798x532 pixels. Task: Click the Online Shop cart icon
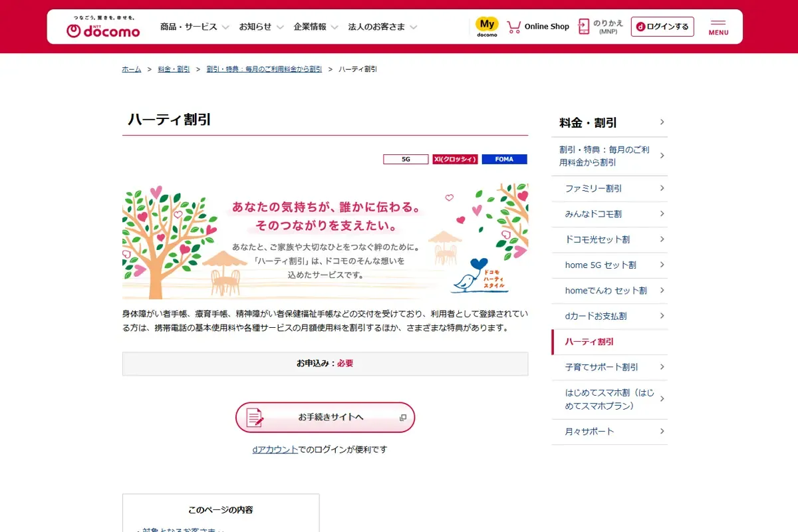click(x=513, y=26)
